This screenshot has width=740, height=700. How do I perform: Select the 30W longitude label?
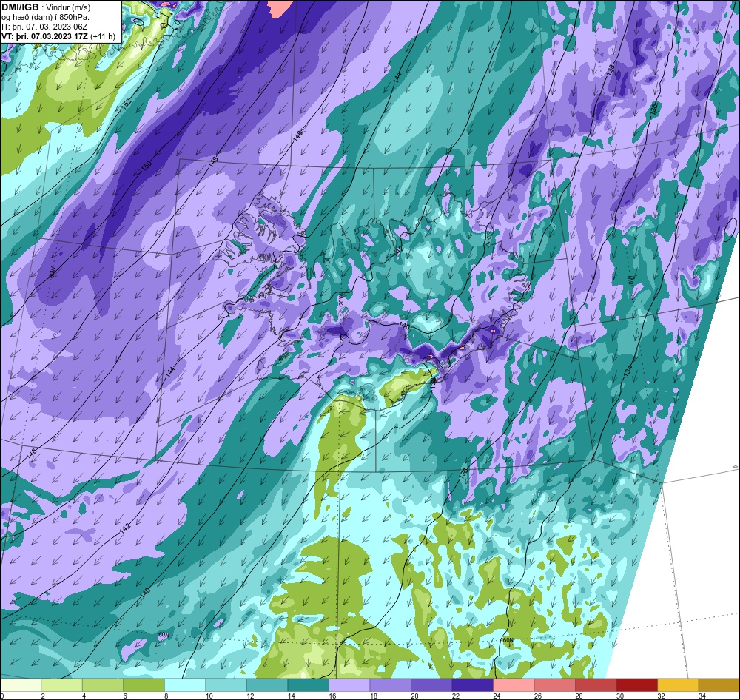coord(52,272)
